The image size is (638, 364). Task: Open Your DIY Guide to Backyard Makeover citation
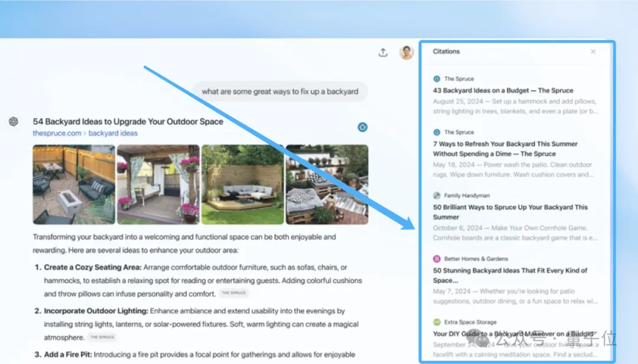pyautogui.click(x=513, y=334)
